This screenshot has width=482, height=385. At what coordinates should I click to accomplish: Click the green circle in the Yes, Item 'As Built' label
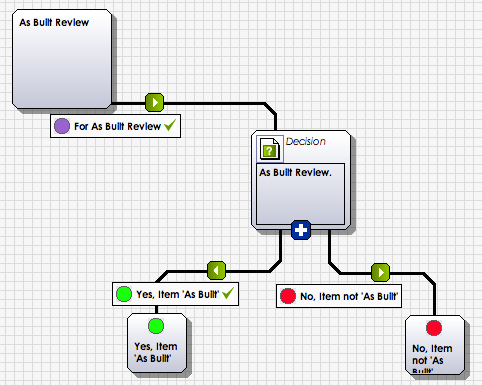tap(124, 294)
